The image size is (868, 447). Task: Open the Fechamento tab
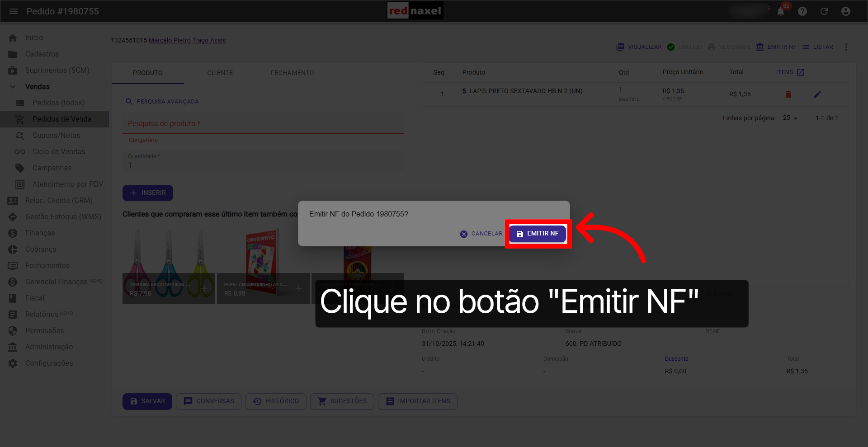[x=292, y=73]
